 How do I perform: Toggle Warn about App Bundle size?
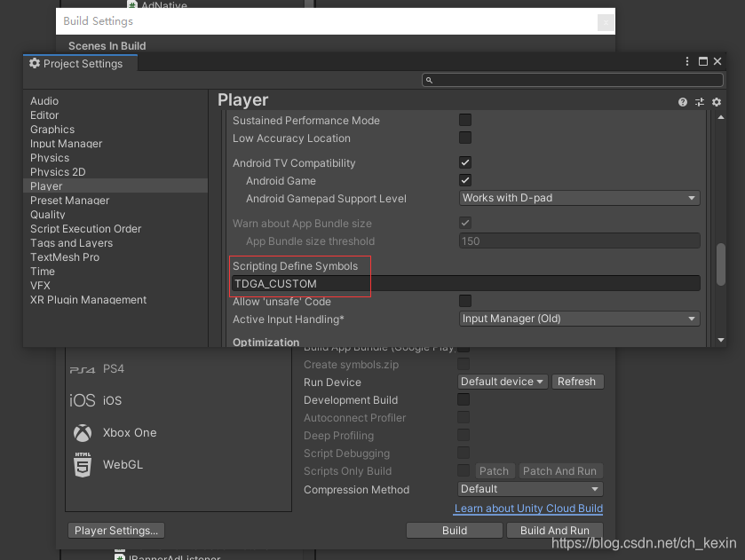(465, 223)
